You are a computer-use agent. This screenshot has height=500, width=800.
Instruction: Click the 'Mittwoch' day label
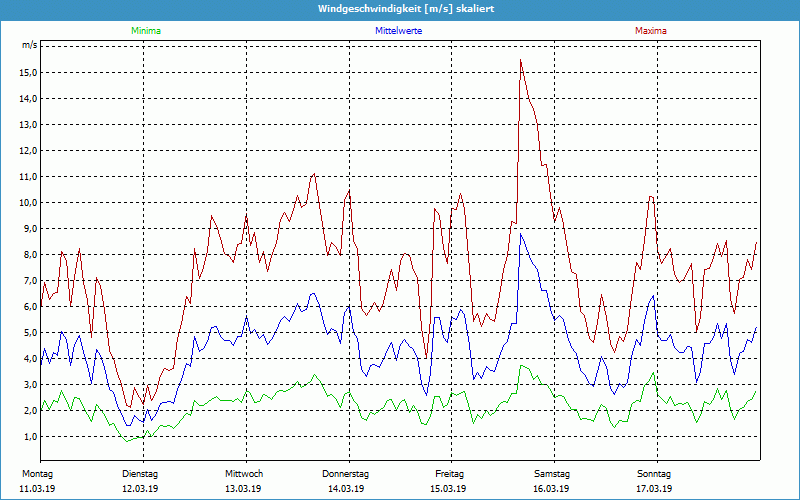[244, 474]
